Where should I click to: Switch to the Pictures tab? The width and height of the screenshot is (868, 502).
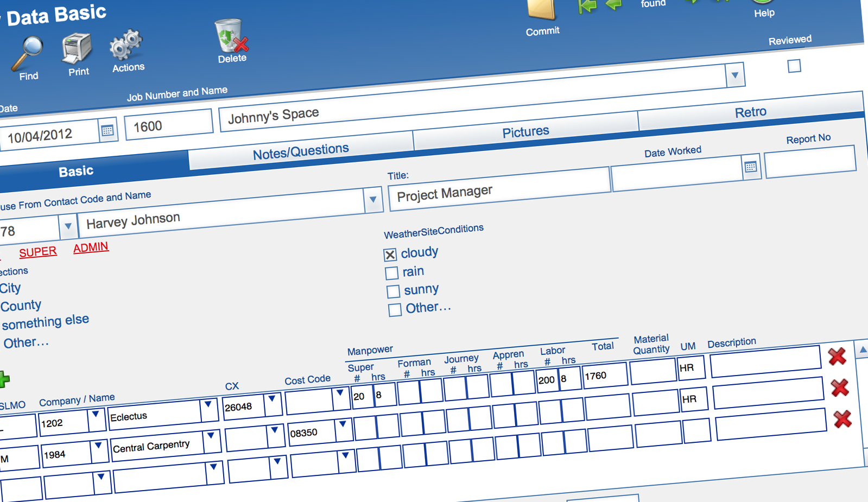point(525,132)
